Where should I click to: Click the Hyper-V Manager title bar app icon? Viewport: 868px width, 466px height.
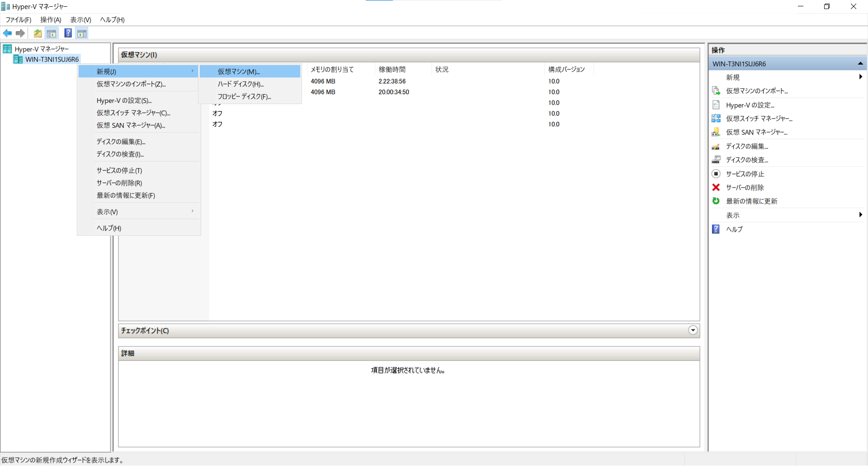click(5, 6)
